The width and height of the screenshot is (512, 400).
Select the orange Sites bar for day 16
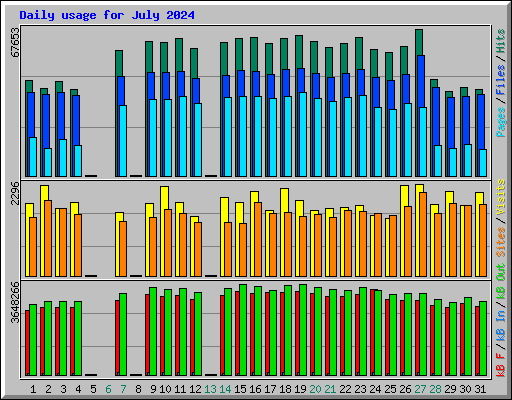click(x=258, y=239)
